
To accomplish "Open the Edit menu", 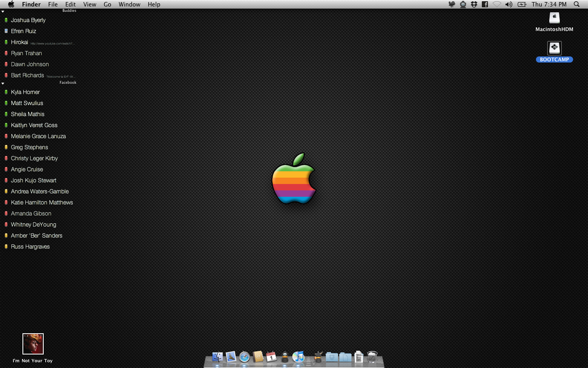I will [71, 4].
